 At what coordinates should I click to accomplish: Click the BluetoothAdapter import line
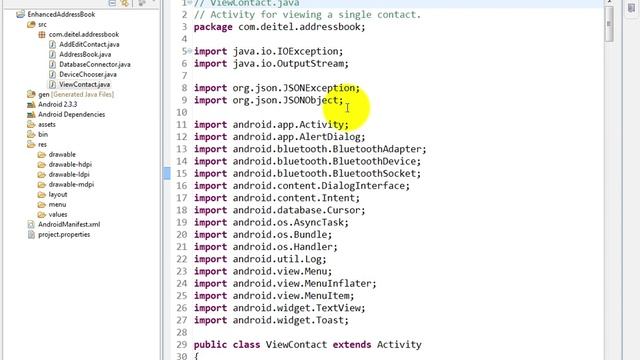[x=310, y=149]
